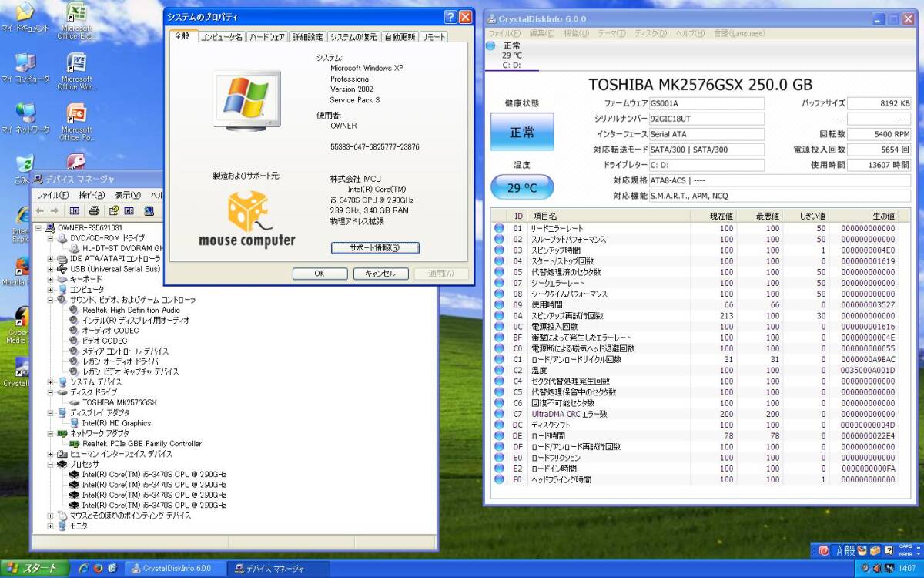Viewport: 924px width, 578px height.
Task: Open the ファイル(F) menu in CrystalDiskInfo
Action: (x=504, y=34)
